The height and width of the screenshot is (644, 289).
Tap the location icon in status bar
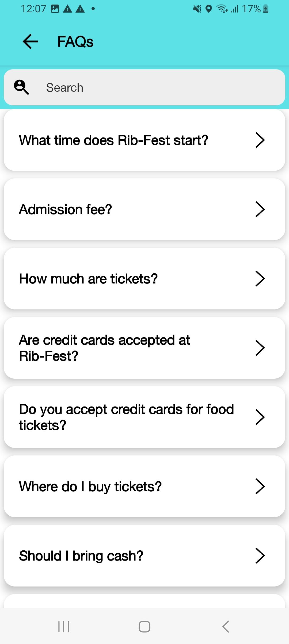(x=209, y=9)
